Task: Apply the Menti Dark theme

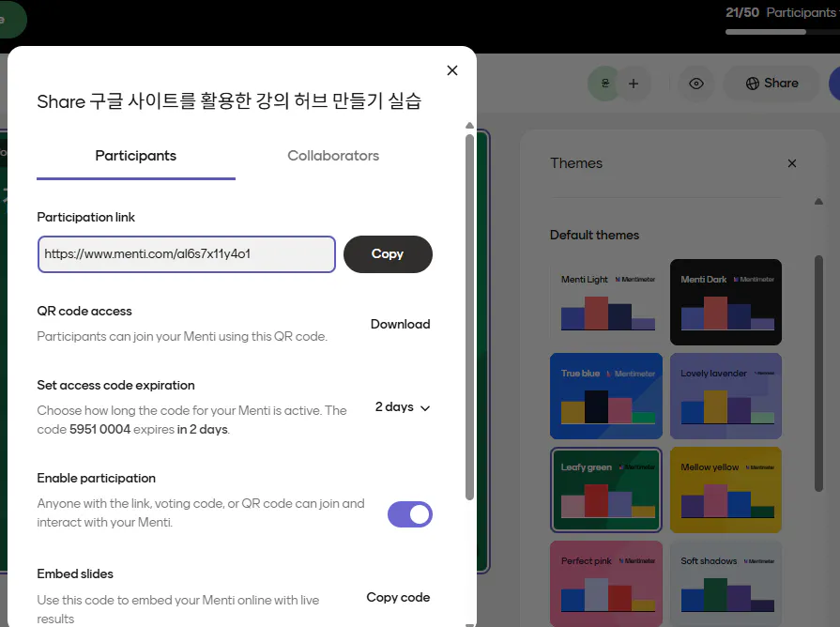Action: click(x=725, y=302)
